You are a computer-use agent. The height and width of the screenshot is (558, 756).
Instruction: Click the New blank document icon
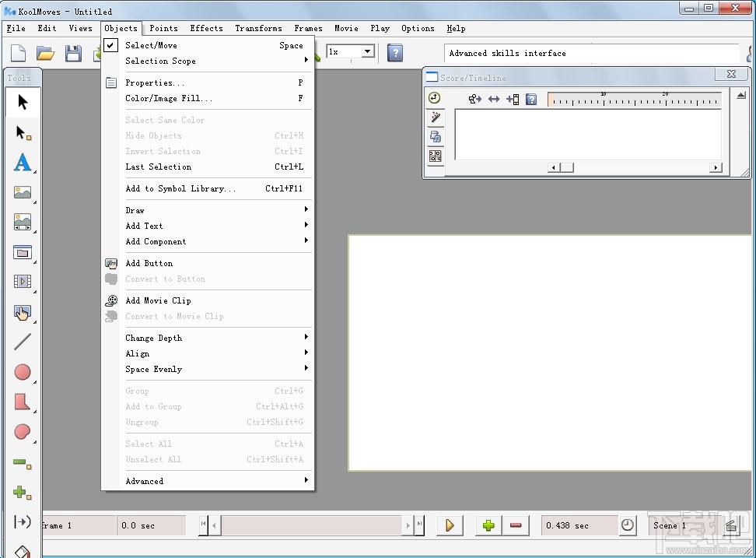18,53
